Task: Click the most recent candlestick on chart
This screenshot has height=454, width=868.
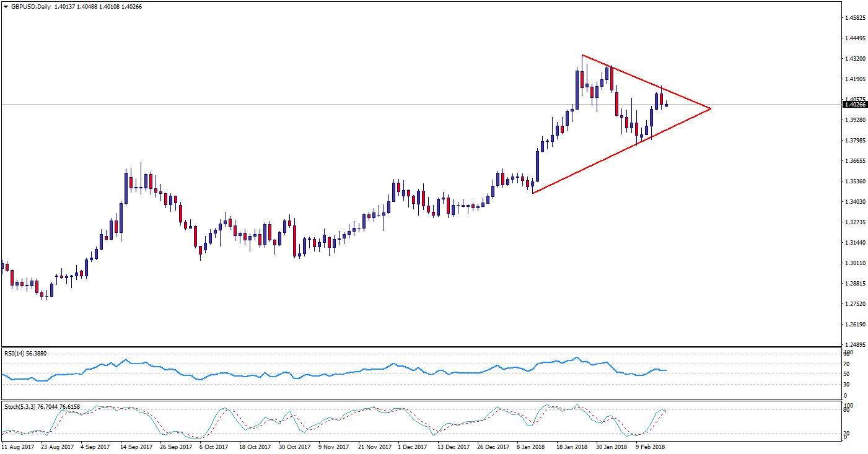Action: (x=666, y=105)
